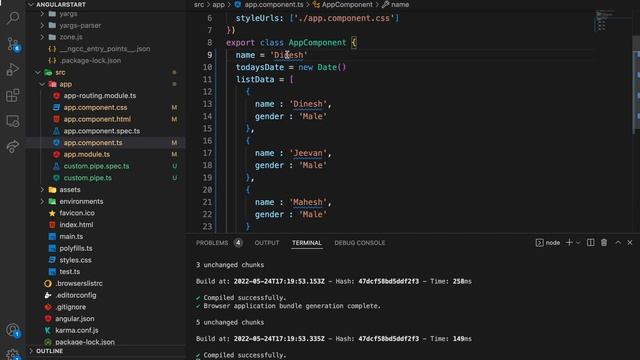Open app.component.css file

coord(95,107)
